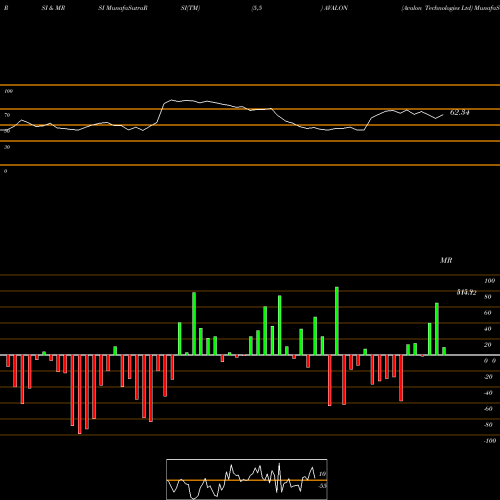Image resolution: width=500 pixels, height=500 pixels.
Task: Click the MR axis label -40
Action: (x=488, y=393)
